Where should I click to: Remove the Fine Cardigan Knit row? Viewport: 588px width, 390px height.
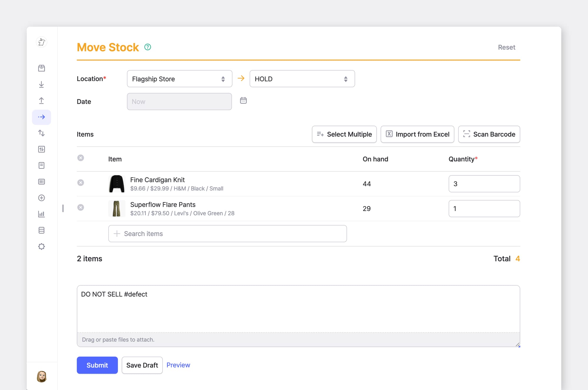click(x=81, y=183)
